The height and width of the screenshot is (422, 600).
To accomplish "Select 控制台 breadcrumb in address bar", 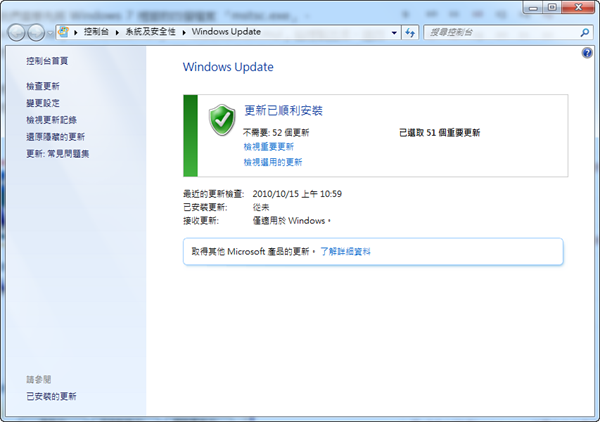I will (x=96, y=32).
